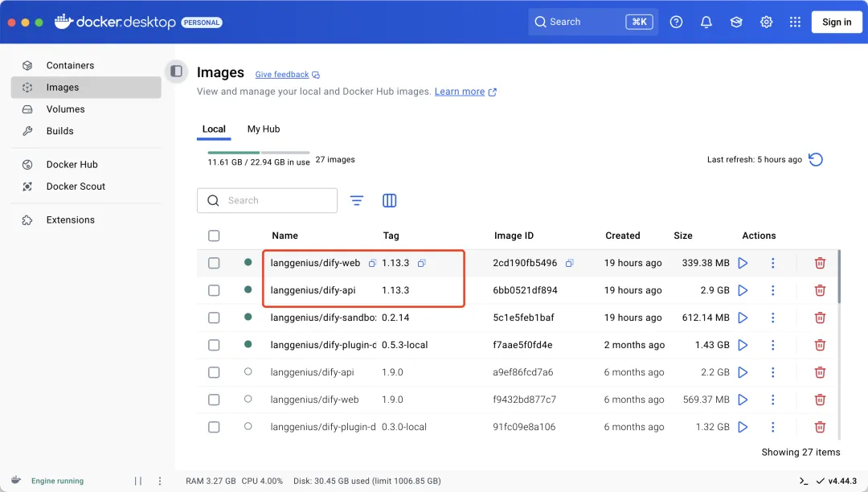
Task: Open the apps grid icon
Action: click(x=795, y=23)
